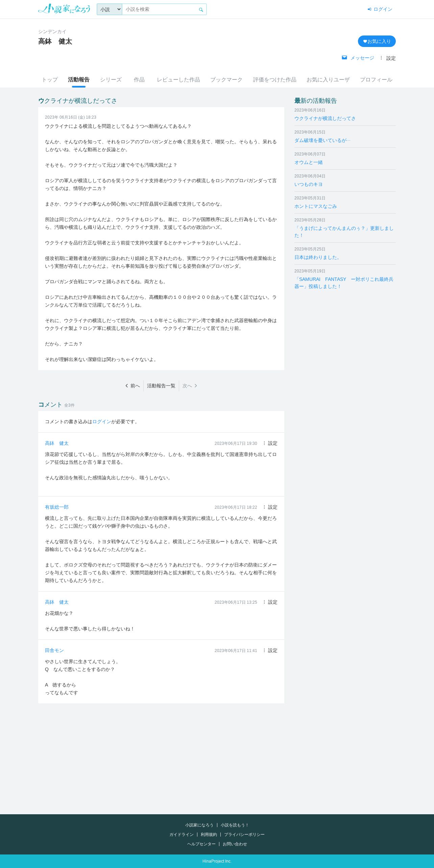434x868 pixels.
Task: Open the お気に入りユーザ tab
Action: (x=328, y=80)
